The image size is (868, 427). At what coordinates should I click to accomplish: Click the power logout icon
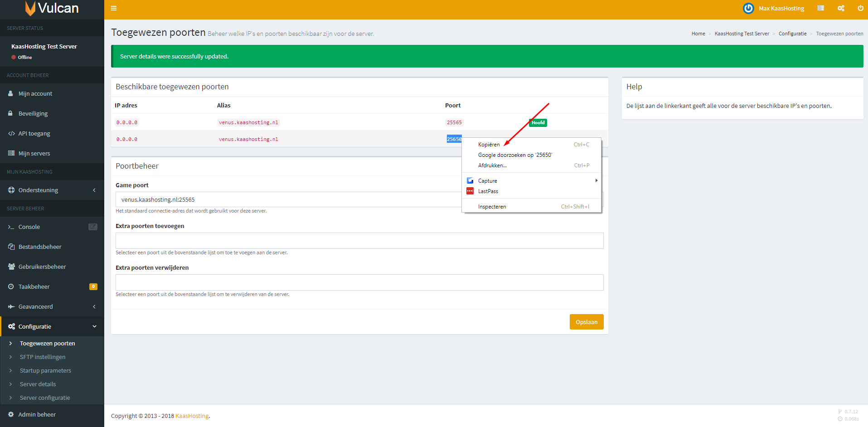click(860, 8)
